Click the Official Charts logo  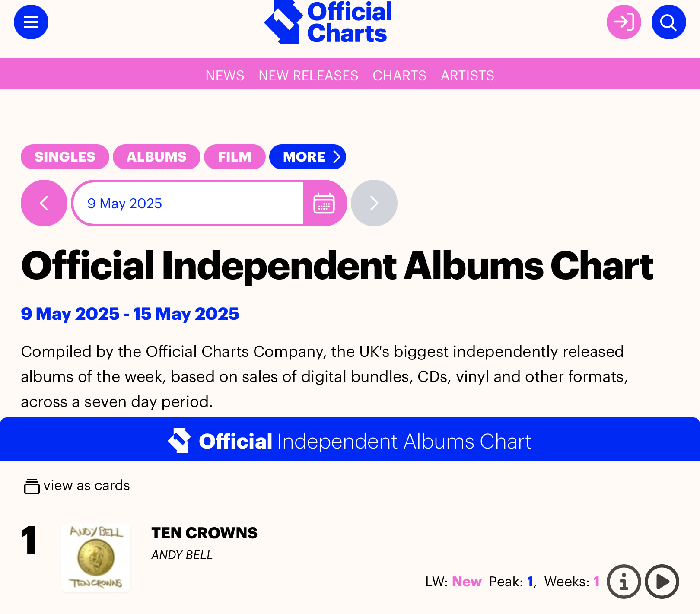pyautogui.click(x=328, y=22)
